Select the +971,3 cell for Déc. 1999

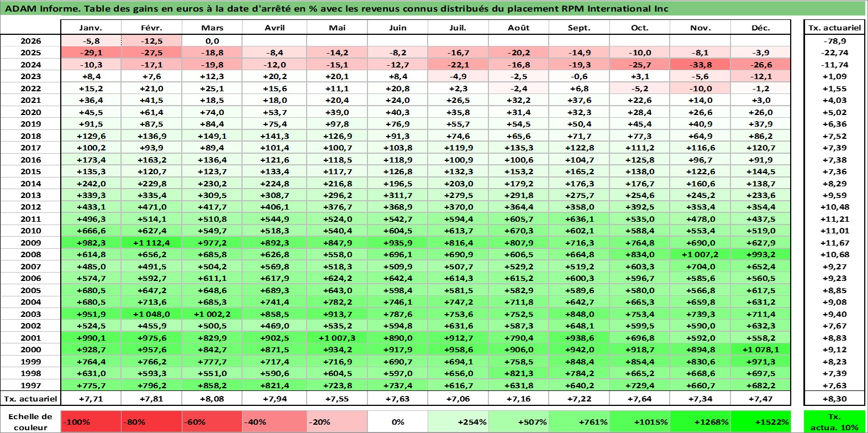[760, 362]
